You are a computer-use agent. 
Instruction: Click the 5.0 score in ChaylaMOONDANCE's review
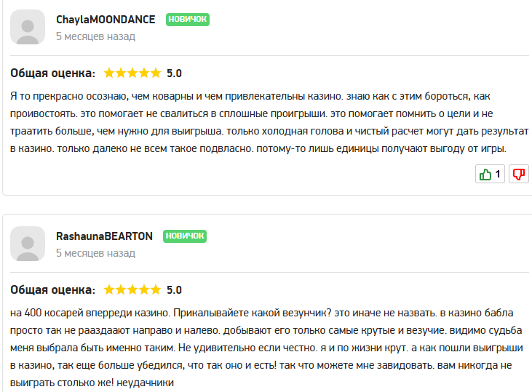[174, 73]
